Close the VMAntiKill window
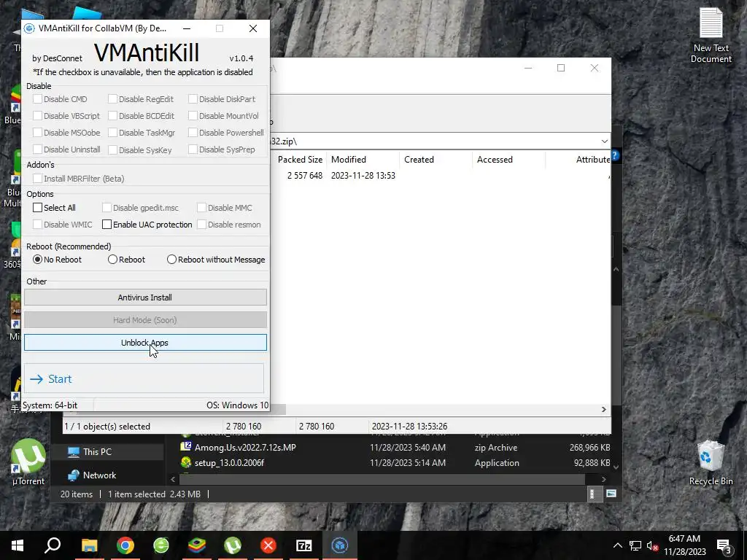This screenshot has height=560, width=747. point(253,28)
